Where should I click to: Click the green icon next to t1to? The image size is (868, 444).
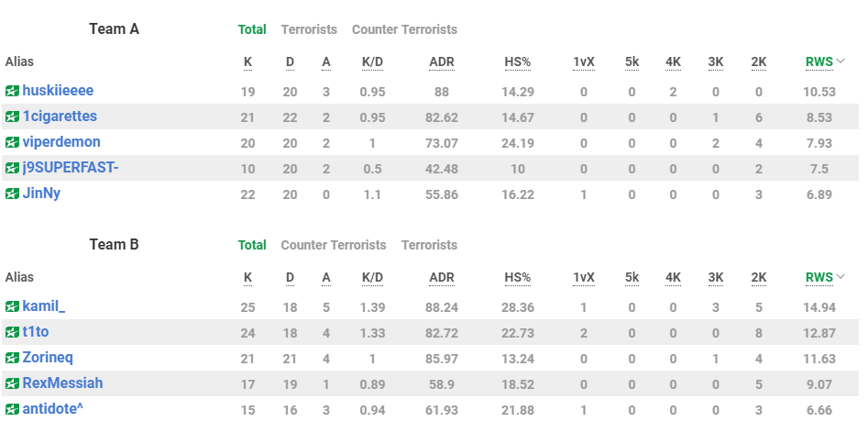[12, 332]
